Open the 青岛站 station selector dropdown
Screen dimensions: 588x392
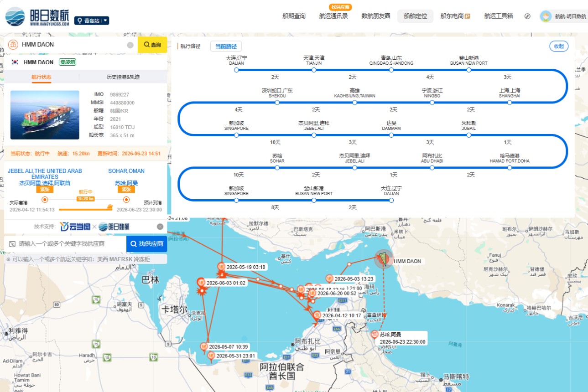[x=92, y=21]
